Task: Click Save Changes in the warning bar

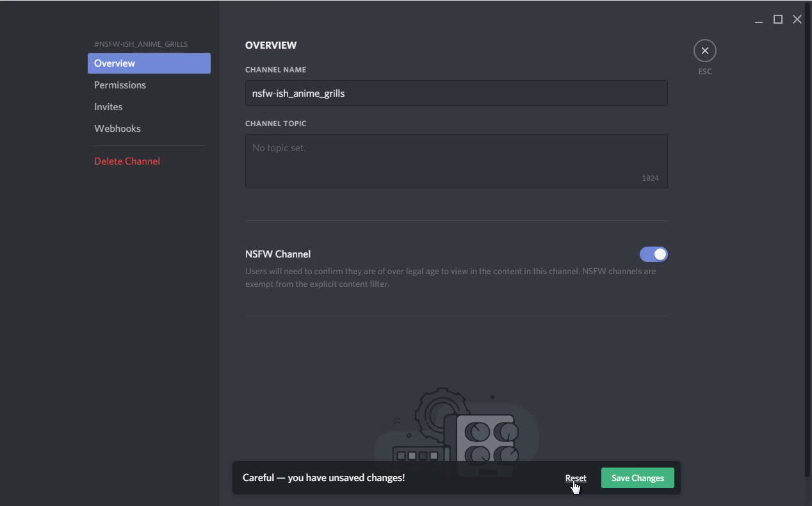Action: coord(637,478)
